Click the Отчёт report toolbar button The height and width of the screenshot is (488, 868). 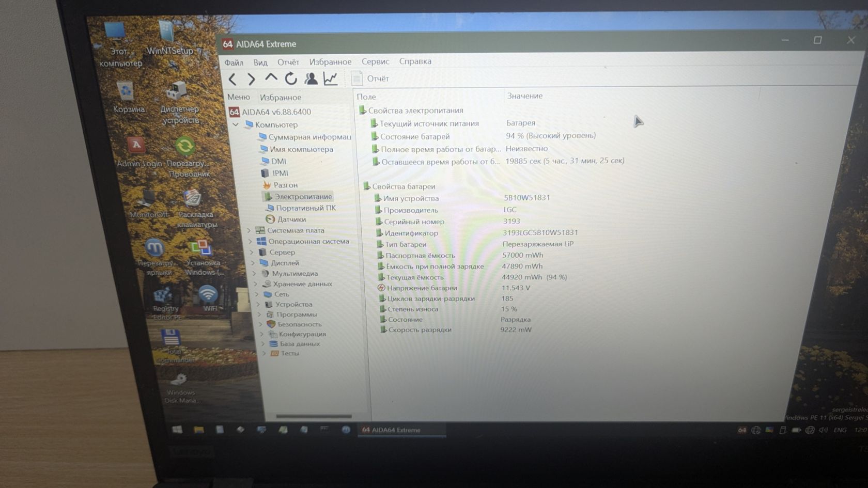click(370, 78)
